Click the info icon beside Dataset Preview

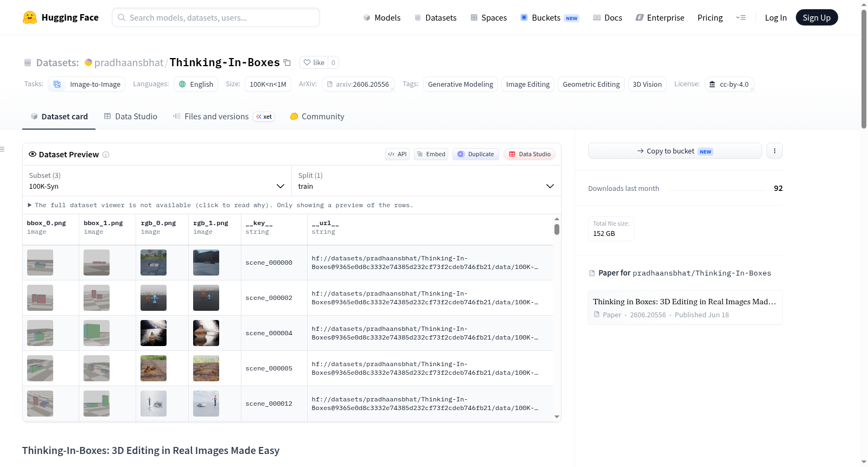pos(106,155)
